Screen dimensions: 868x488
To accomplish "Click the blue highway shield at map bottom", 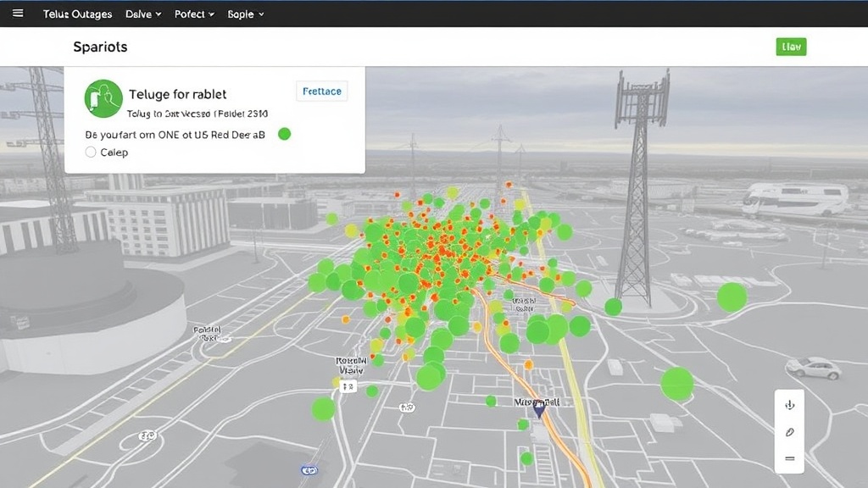I will [310, 469].
